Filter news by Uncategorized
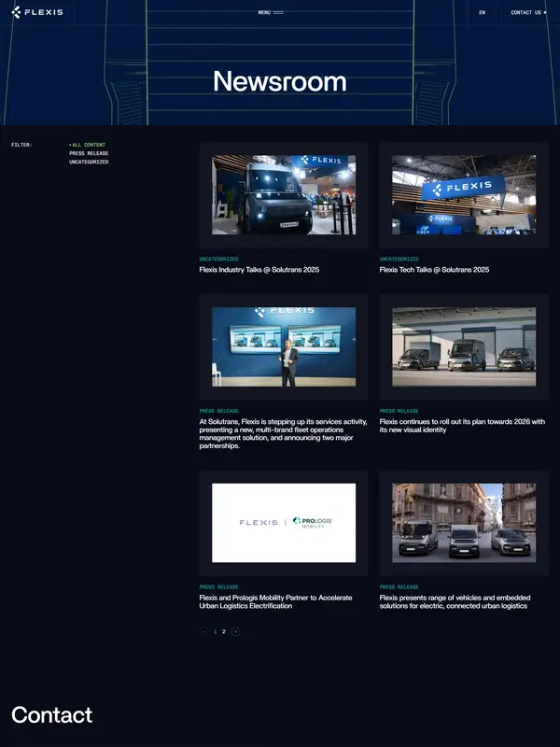This screenshot has height=747, width=560. 89,162
